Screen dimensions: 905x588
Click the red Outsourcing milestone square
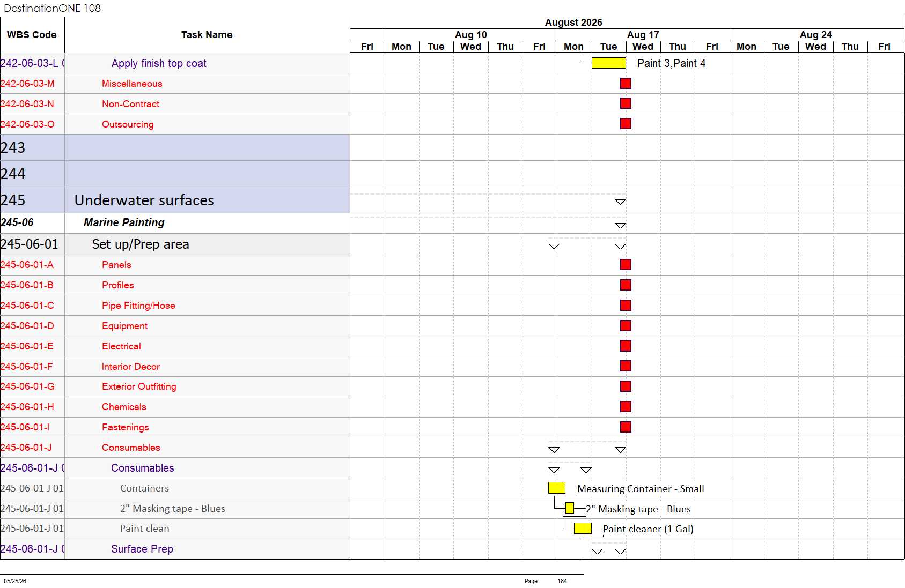[x=626, y=124]
